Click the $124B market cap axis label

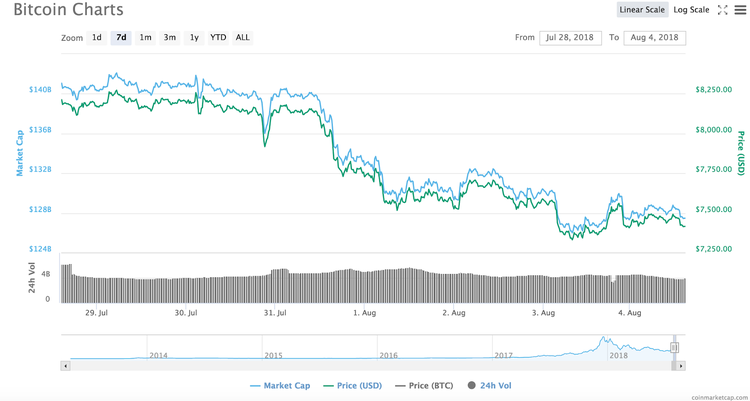pyautogui.click(x=42, y=249)
